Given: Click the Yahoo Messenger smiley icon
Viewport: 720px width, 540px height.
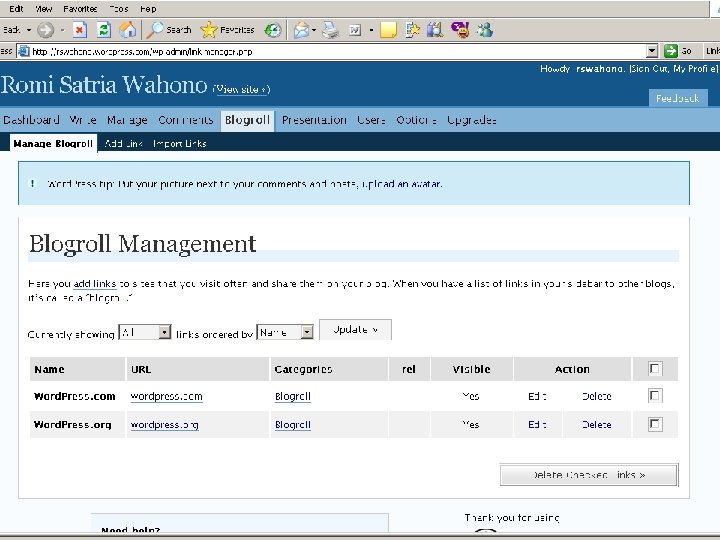Looking at the screenshot, I should [x=460, y=30].
